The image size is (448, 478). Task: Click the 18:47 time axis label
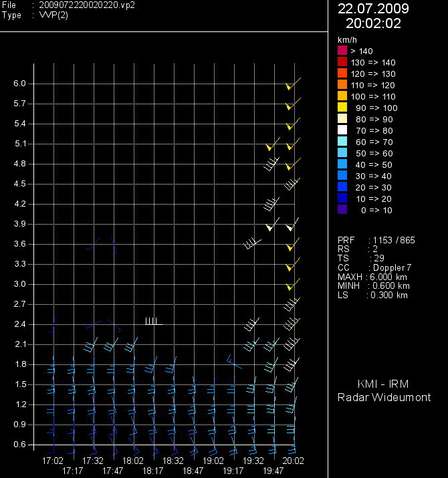pos(193,471)
